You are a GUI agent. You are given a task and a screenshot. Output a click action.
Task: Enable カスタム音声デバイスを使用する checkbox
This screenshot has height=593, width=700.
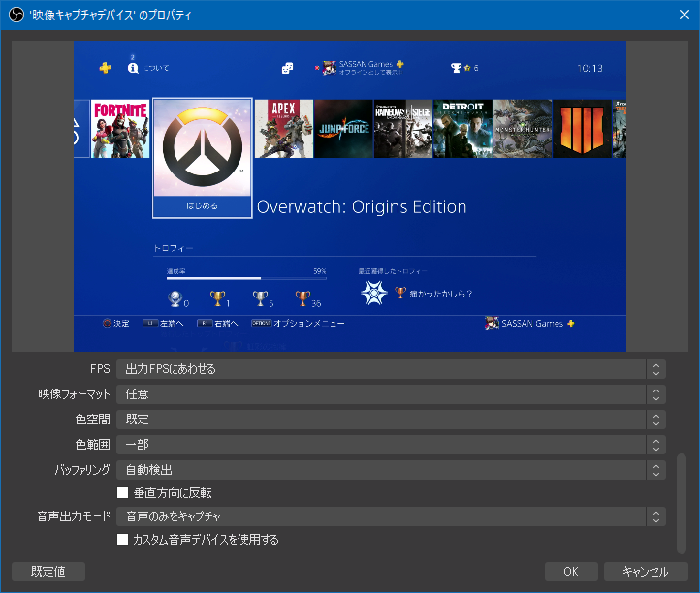[x=122, y=540]
